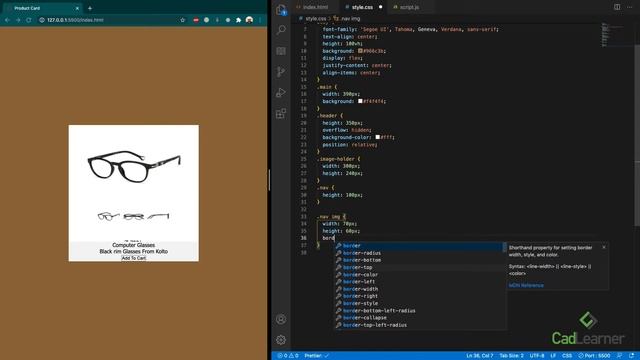Viewport: 640px width, 360px height.
Task: Click the first glasses thumbnail in the nav
Action: 109,216
